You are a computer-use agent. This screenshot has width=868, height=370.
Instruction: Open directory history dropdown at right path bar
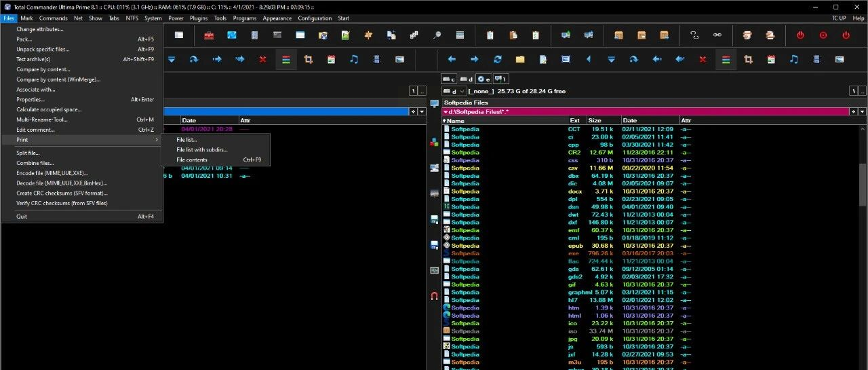coord(863,111)
